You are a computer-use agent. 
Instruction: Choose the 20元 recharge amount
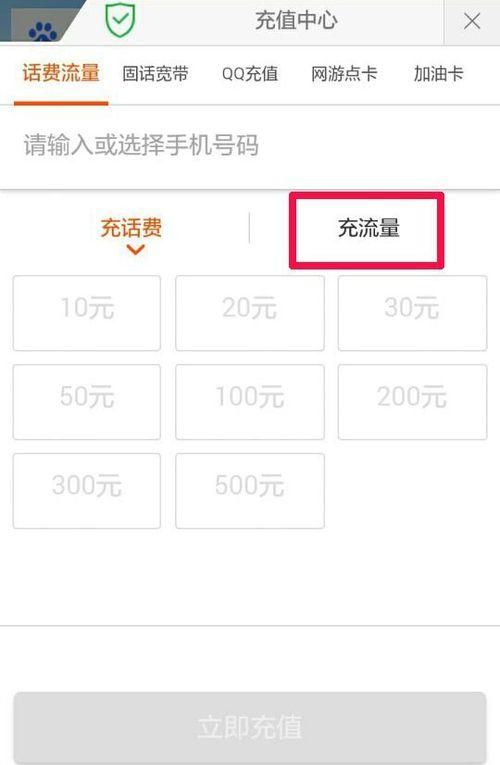(x=250, y=313)
